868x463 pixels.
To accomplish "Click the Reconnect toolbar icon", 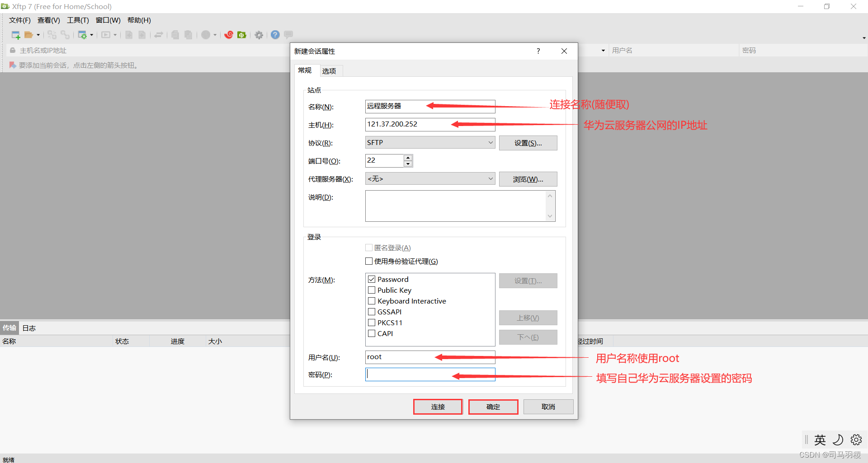I will pos(52,35).
